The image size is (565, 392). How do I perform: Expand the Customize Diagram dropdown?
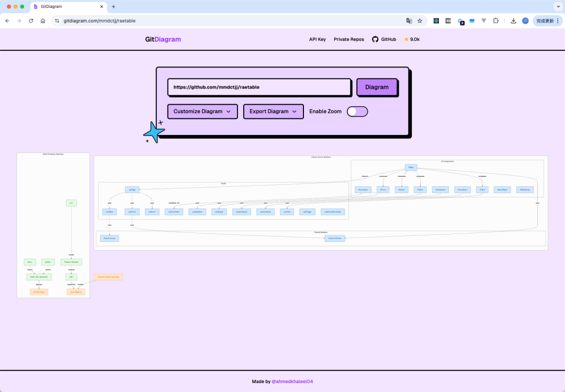[202, 111]
